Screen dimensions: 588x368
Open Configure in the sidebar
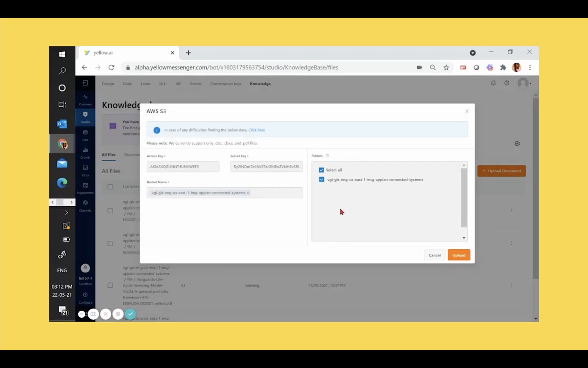point(85,298)
